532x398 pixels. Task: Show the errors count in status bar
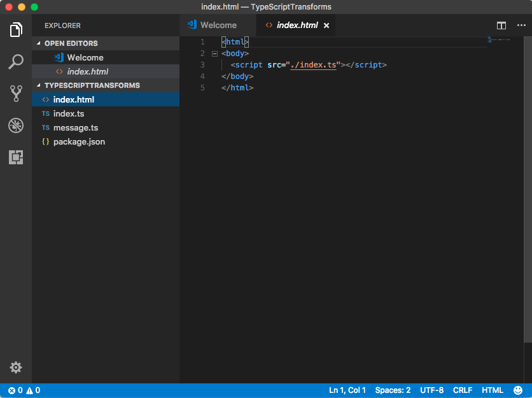16,390
